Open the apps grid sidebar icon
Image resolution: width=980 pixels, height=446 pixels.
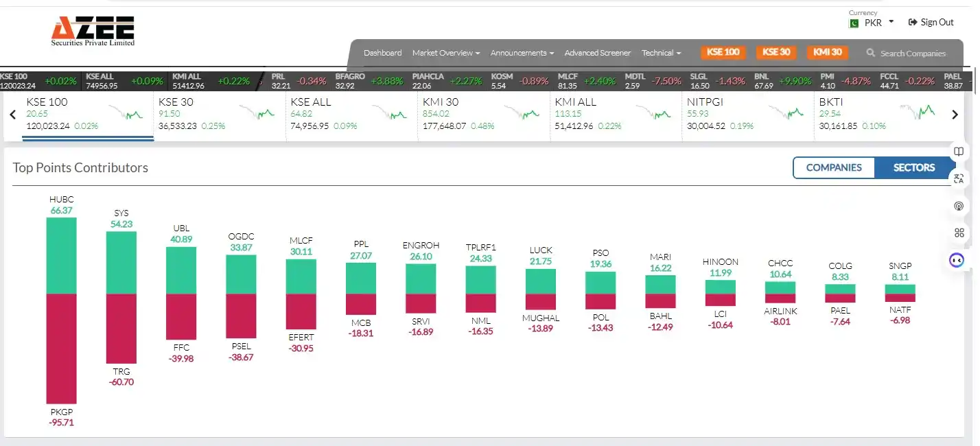[x=959, y=233]
